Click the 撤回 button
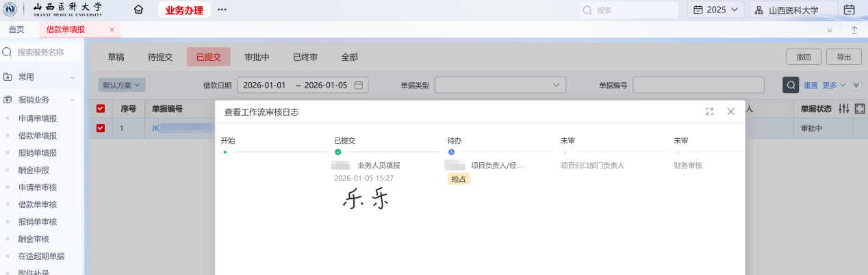868x275 pixels. point(804,57)
